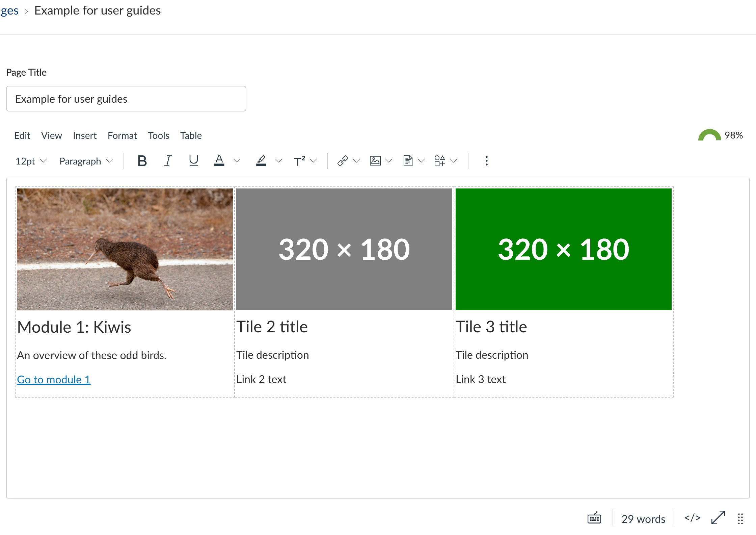Open keyboard shortcuts icon
The height and width of the screenshot is (535, 756).
point(594,518)
